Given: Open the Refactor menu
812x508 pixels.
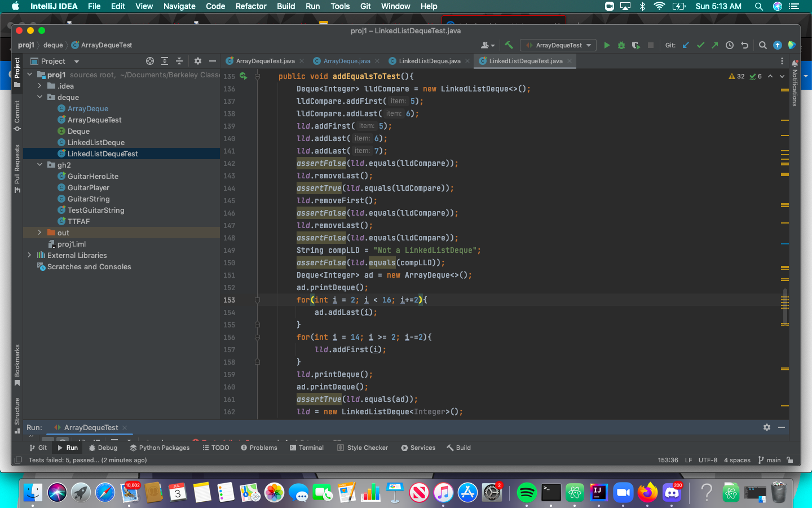Looking at the screenshot, I should (251, 6).
